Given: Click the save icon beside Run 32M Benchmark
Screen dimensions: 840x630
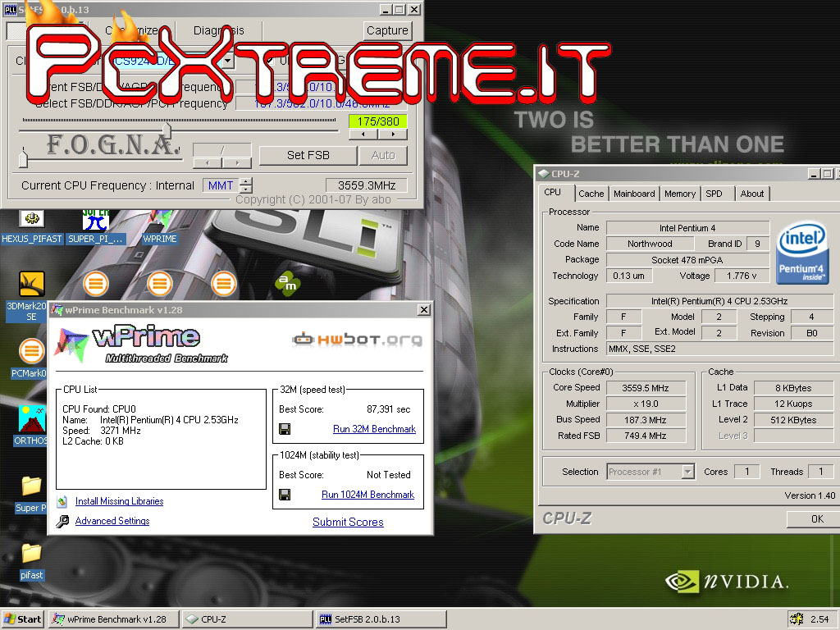Looking at the screenshot, I should [285, 429].
